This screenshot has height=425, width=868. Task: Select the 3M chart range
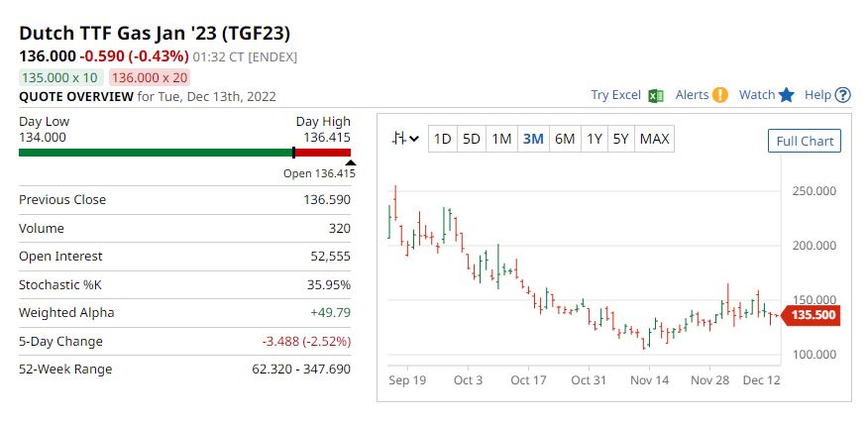click(x=533, y=139)
